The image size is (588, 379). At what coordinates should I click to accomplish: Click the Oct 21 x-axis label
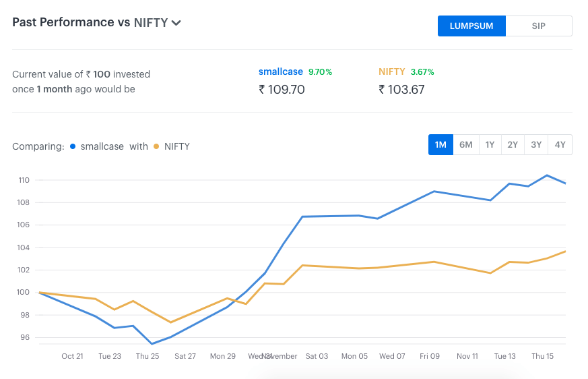72,356
